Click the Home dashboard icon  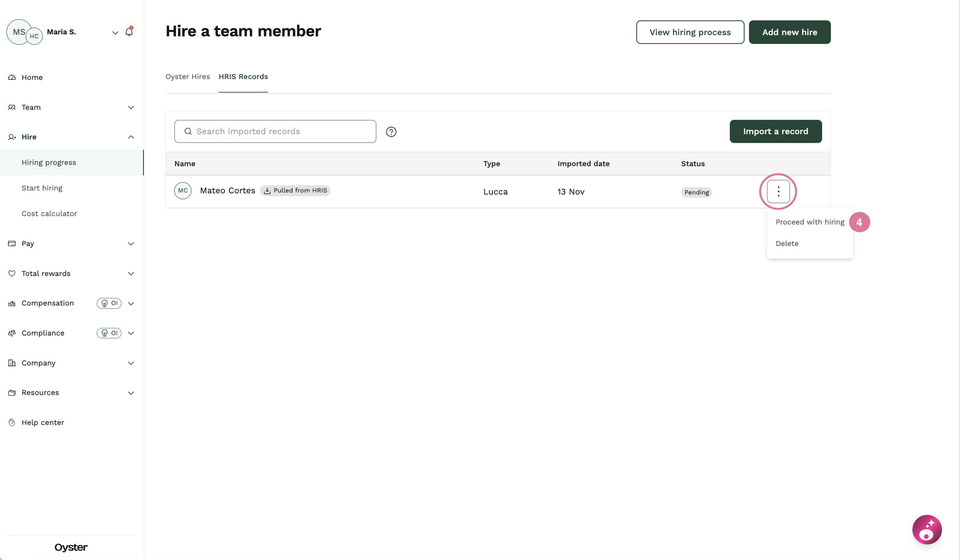coord(12,77)
